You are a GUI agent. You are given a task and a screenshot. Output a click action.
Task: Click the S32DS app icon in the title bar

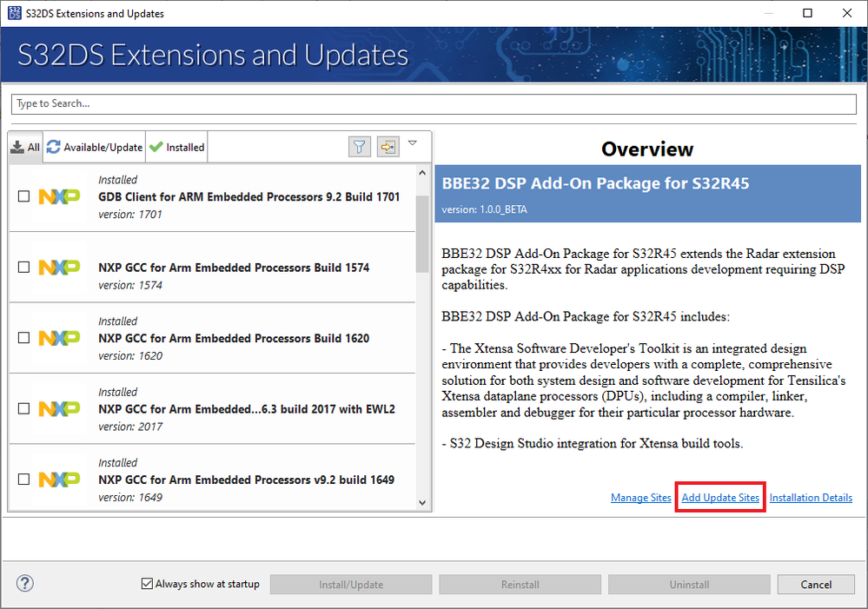[15, 13]
